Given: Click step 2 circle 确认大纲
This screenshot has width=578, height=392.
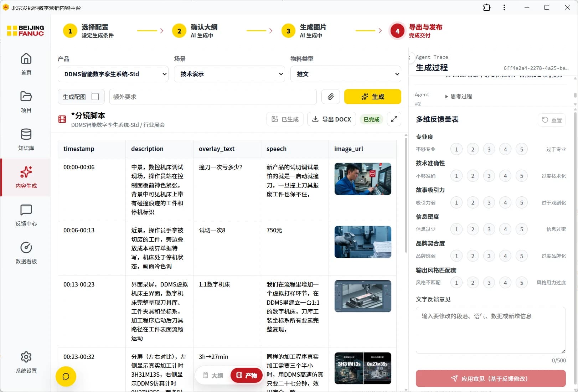Looking at the screenshot, I should pyautogui.click(x=179, y=31).
